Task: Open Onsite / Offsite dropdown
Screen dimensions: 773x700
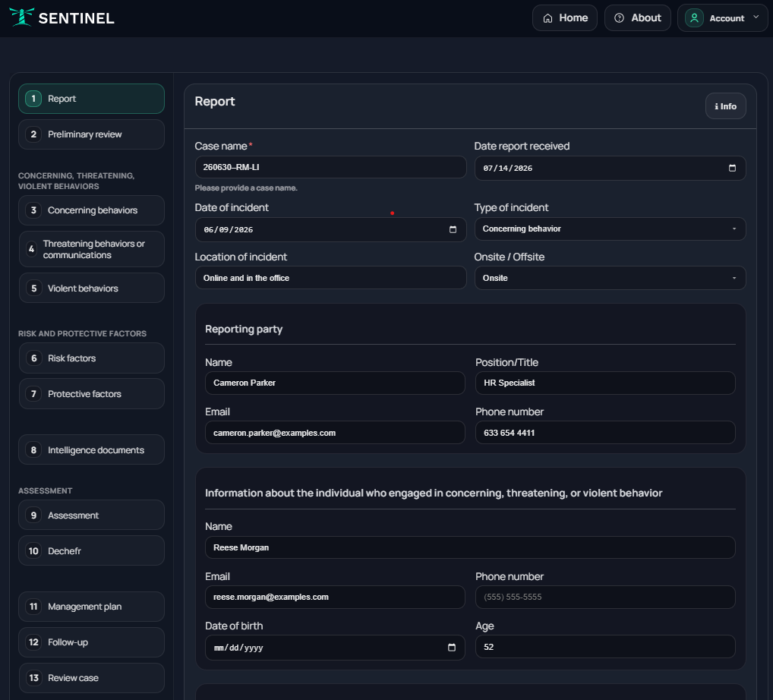Action: pos(610,278)
